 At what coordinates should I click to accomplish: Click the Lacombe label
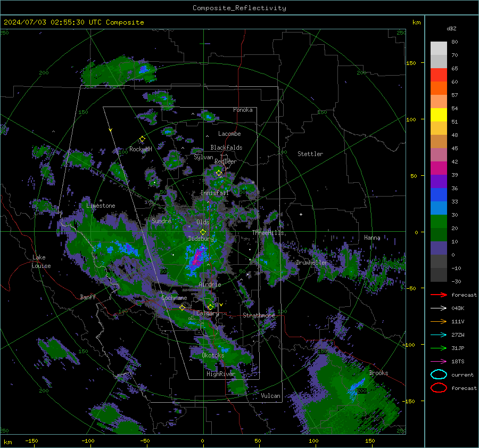tap(229, 134)
